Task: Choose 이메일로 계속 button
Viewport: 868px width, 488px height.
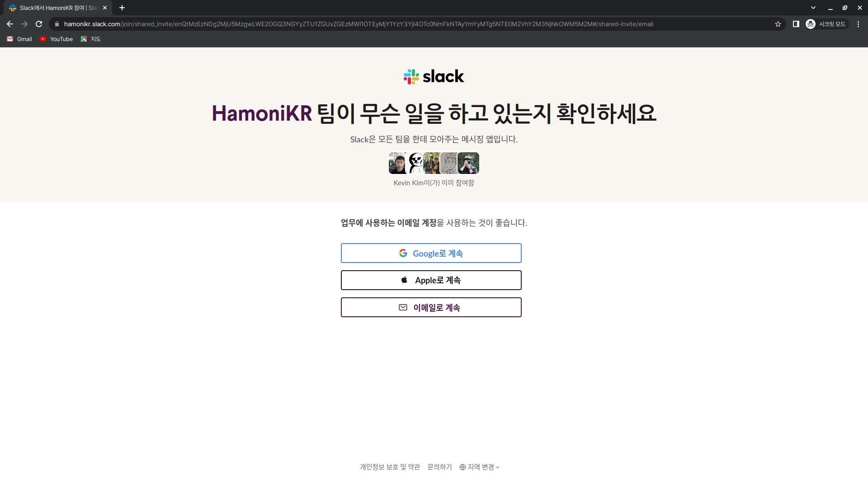Action: (431, 307)
